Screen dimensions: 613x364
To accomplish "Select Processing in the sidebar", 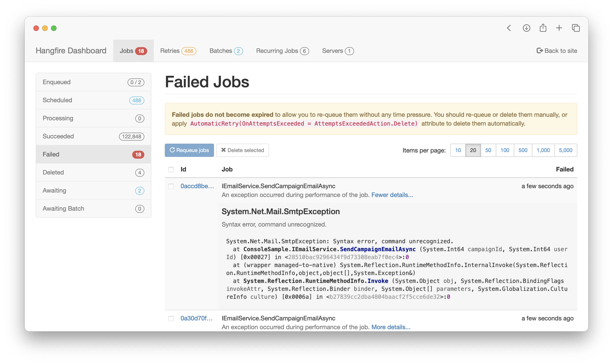I will click(x=93, y=118).
